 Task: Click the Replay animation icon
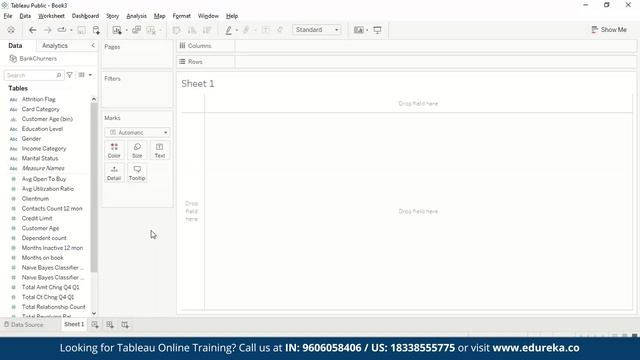(62, 30)
